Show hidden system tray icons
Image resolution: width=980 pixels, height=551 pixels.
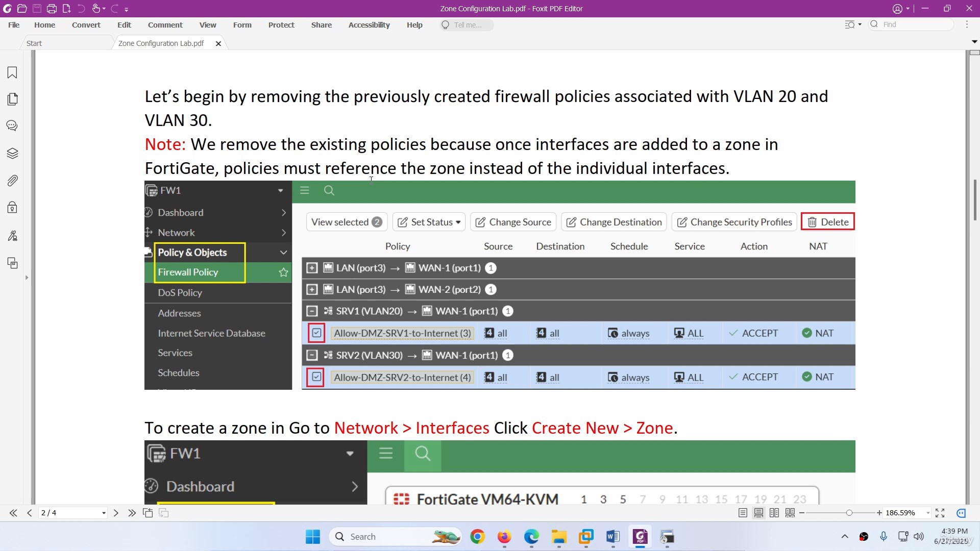coord(845,536)
